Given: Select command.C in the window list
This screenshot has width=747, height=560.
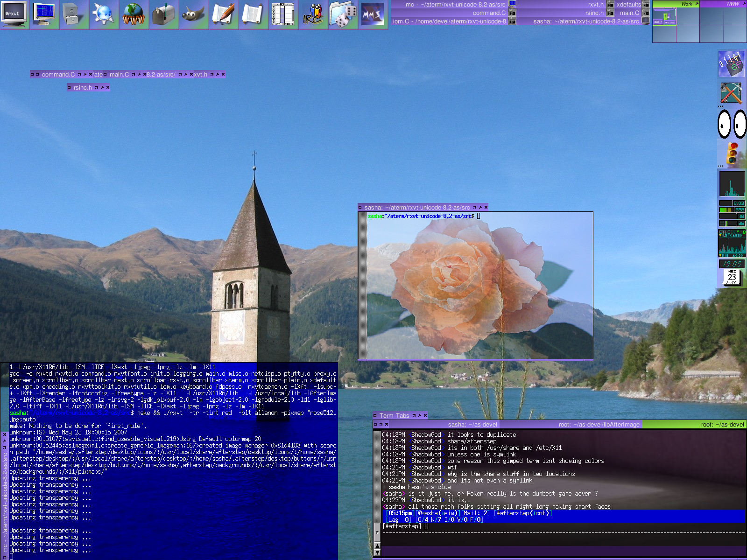Looking at the screenshot, I should click(x=453, y=13).
